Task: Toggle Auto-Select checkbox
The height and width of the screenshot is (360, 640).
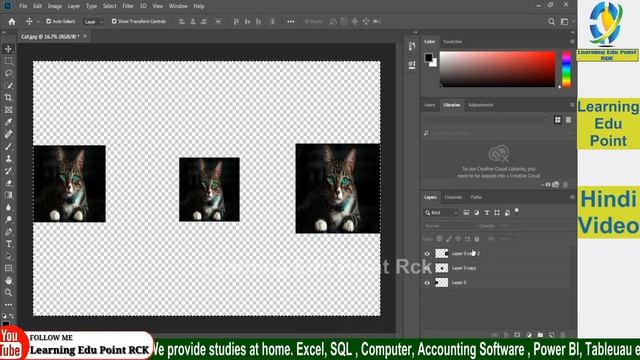Action: [49, 21]
